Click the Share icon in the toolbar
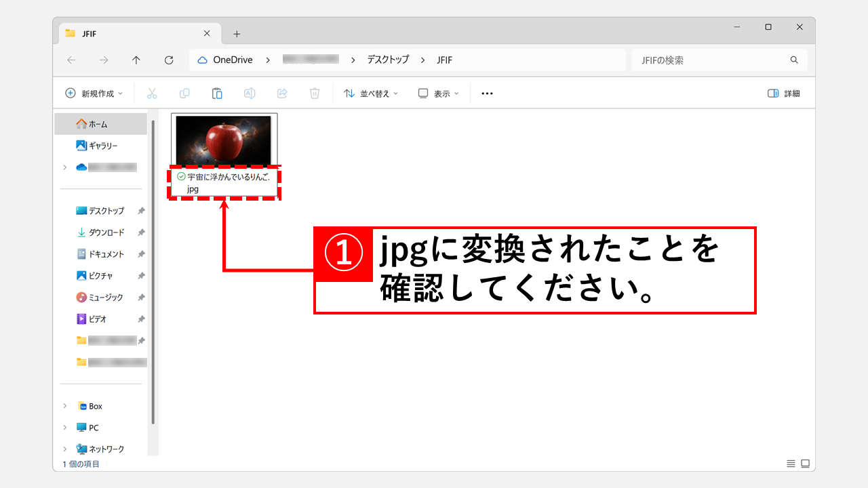This screenshot has height=488, width=868. click(282, 93)
